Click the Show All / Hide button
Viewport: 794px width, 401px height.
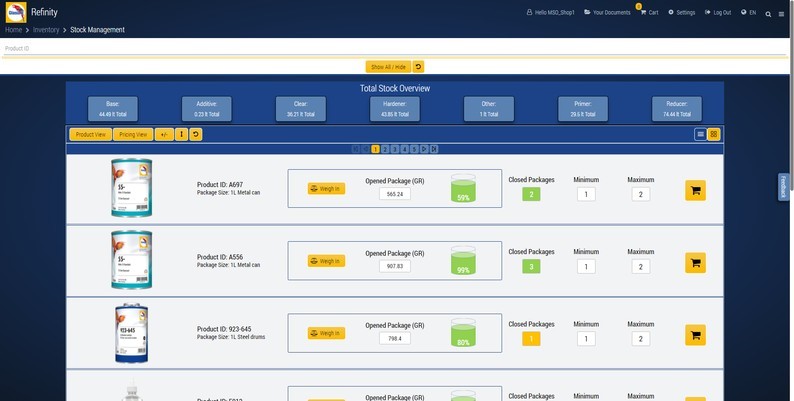point(388,67)
